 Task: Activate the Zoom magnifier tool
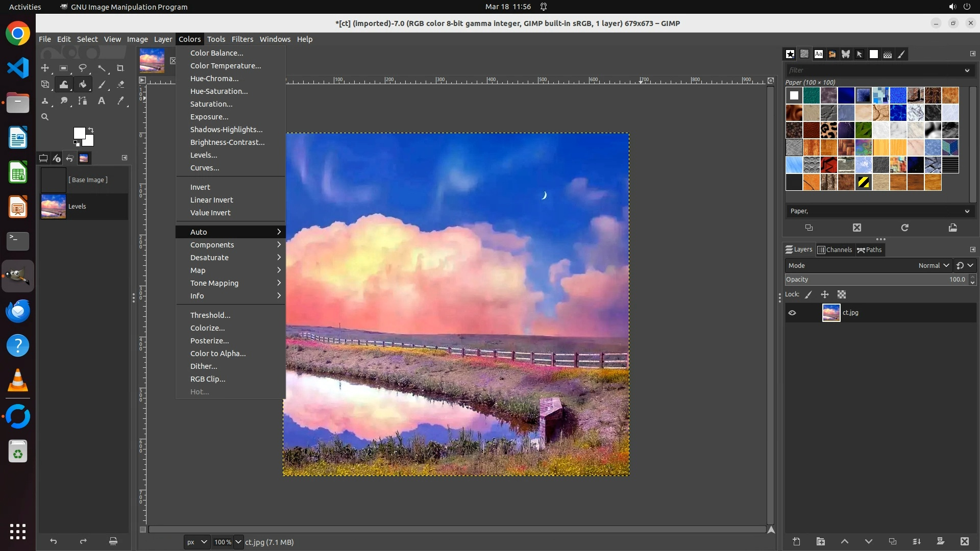pyautogui.click(x=45, y=117)
